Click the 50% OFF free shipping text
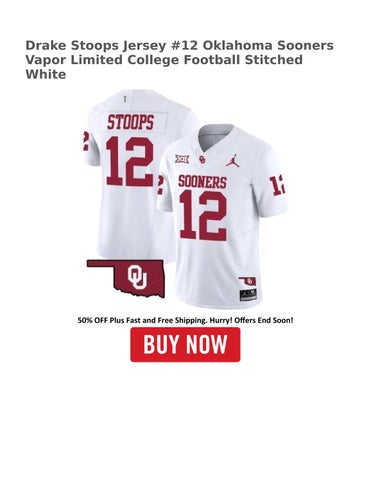The width and height of the screenshot is (371, 480). 185,320
